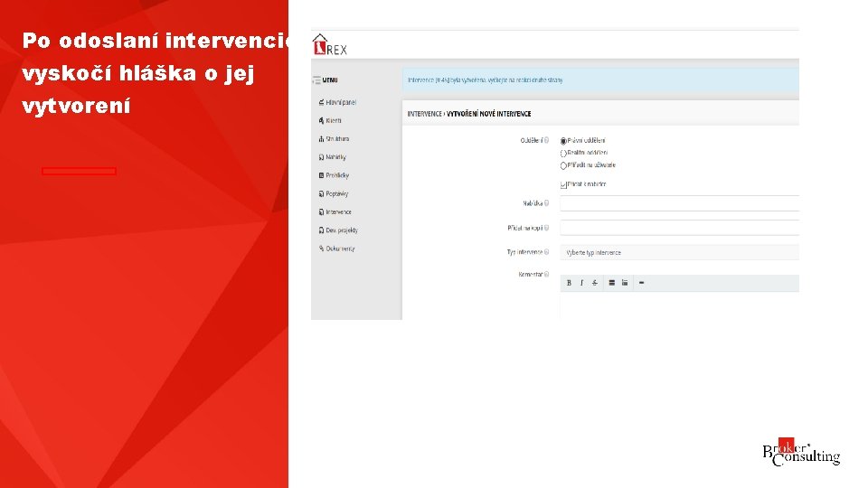
Task: Open Klienti in sidebar menu
Action: click(330, 120)
